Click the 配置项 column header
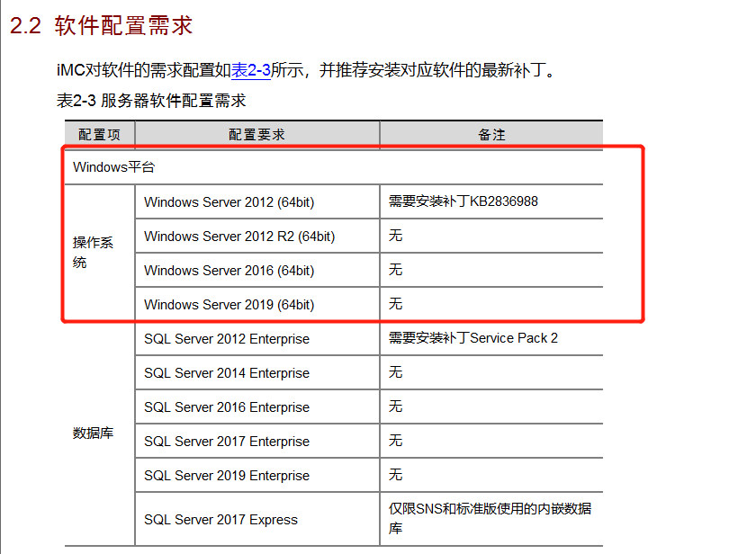 pyautogui.click(x=99, y=134)
